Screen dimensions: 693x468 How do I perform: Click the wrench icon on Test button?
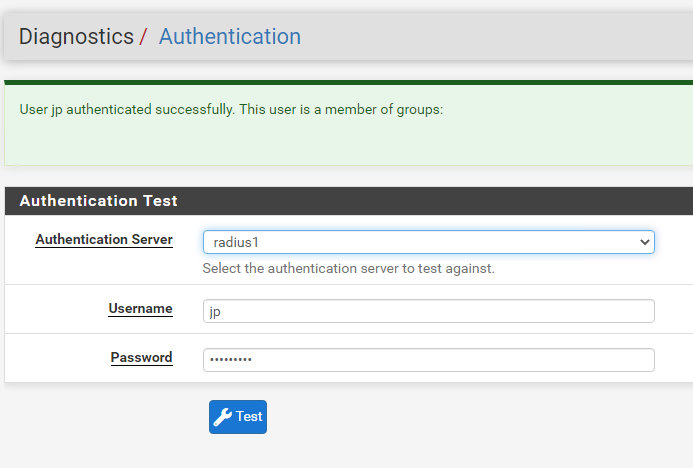223,417
